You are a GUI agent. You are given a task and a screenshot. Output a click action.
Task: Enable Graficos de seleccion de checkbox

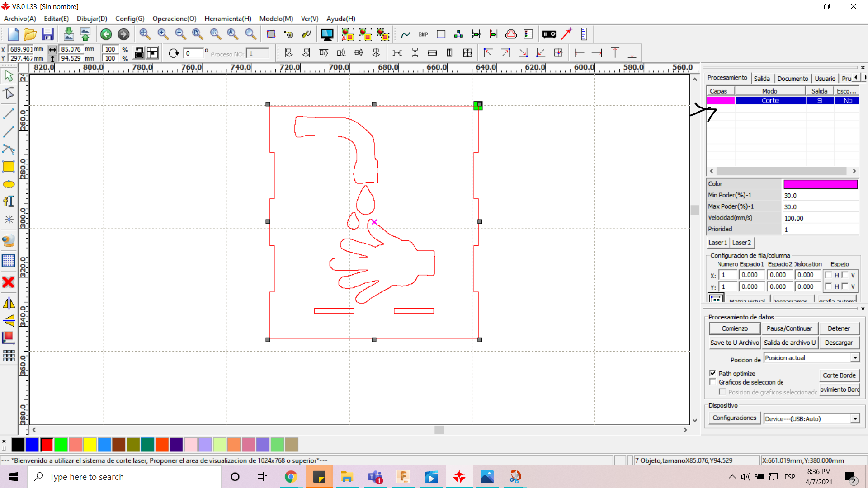(713, 382)
